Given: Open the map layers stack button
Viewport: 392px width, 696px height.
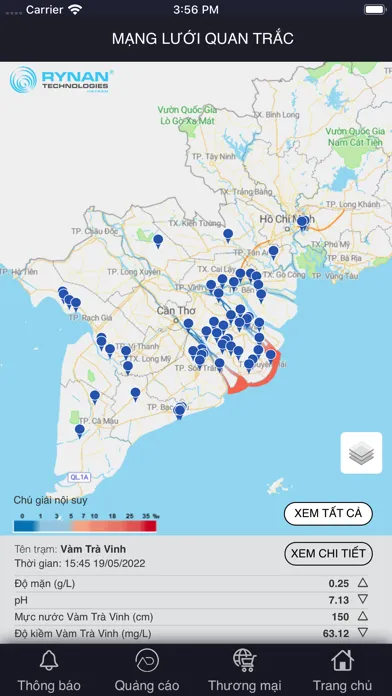Looking at the screenshot, I should (x=361, y=453).
